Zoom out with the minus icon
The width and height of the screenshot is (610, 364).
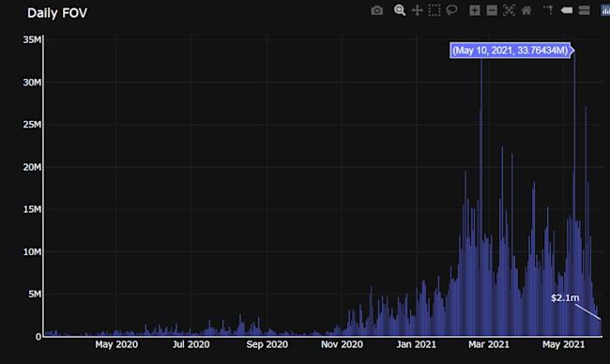point(492,10)
